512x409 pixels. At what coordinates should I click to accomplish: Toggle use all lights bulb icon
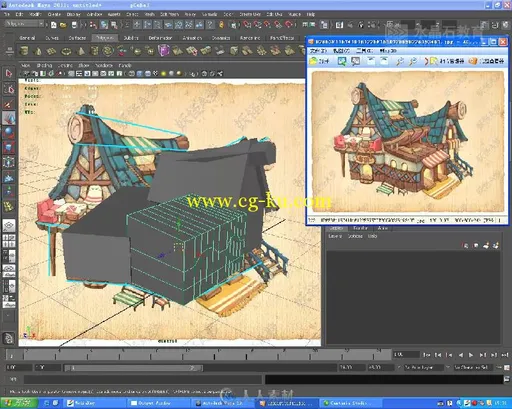164,74
